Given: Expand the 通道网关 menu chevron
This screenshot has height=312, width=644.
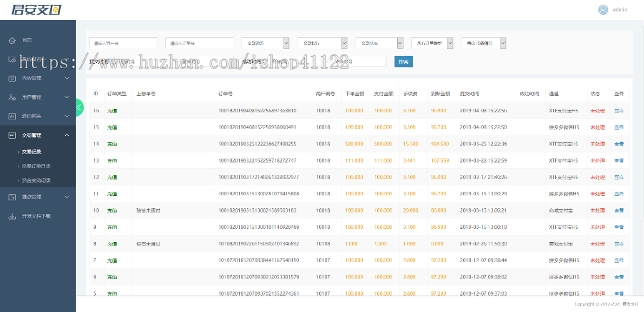Looking at the screenshot, I should (x=67, y=116).
